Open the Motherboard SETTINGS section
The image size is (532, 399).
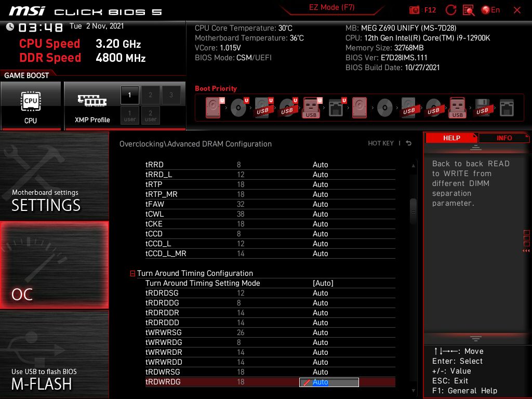point(54,176)
